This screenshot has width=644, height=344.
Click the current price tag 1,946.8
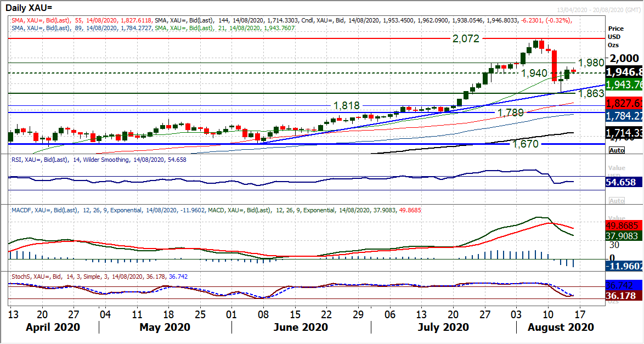pyautogui.click(x=624, y=72)
